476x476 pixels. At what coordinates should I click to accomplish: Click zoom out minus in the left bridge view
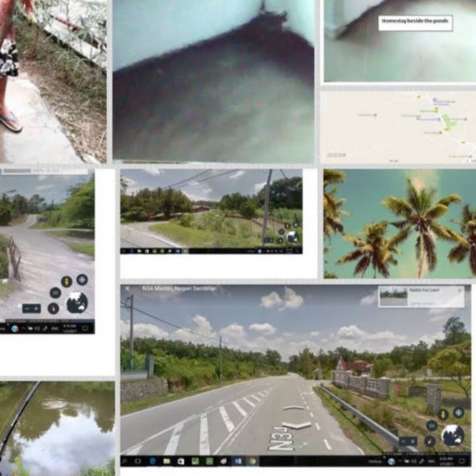point(26,308)
